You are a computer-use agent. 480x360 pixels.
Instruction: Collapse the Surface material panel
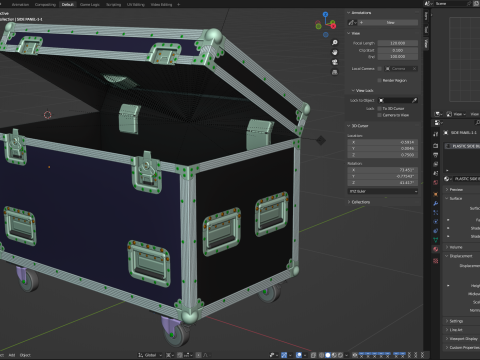pyautogui.click(x=447, y=198)
